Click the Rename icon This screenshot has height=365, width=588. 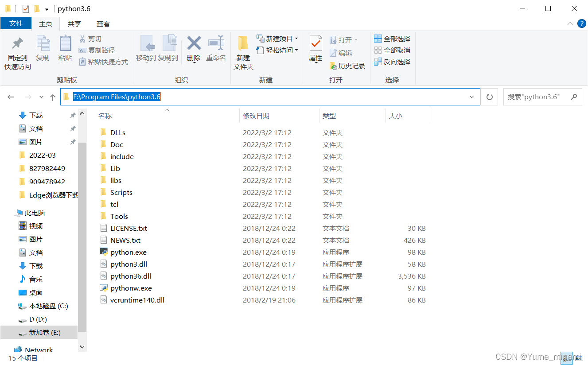point(216,43)
